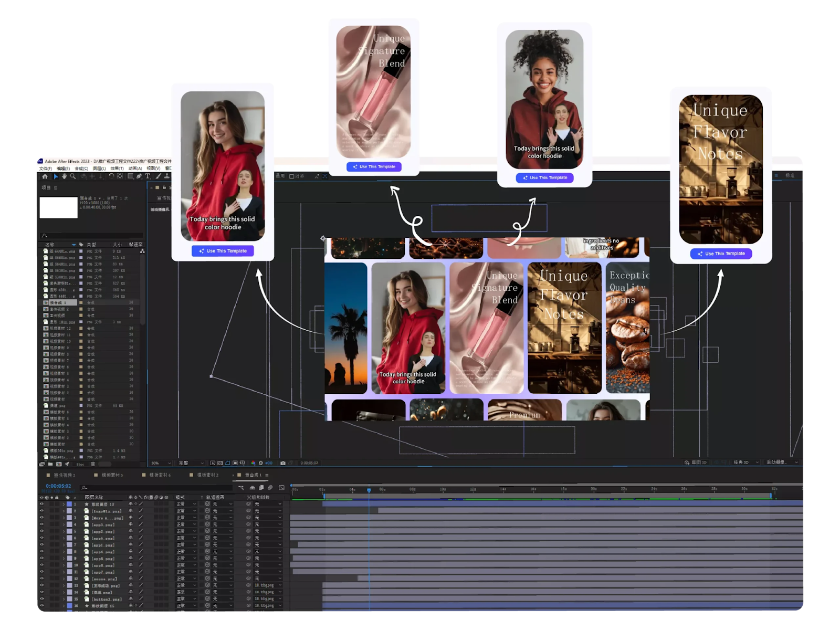
Task: Click the blue playhead on timeline ruler
Action: pyautogui.click(x=369, y=490)
